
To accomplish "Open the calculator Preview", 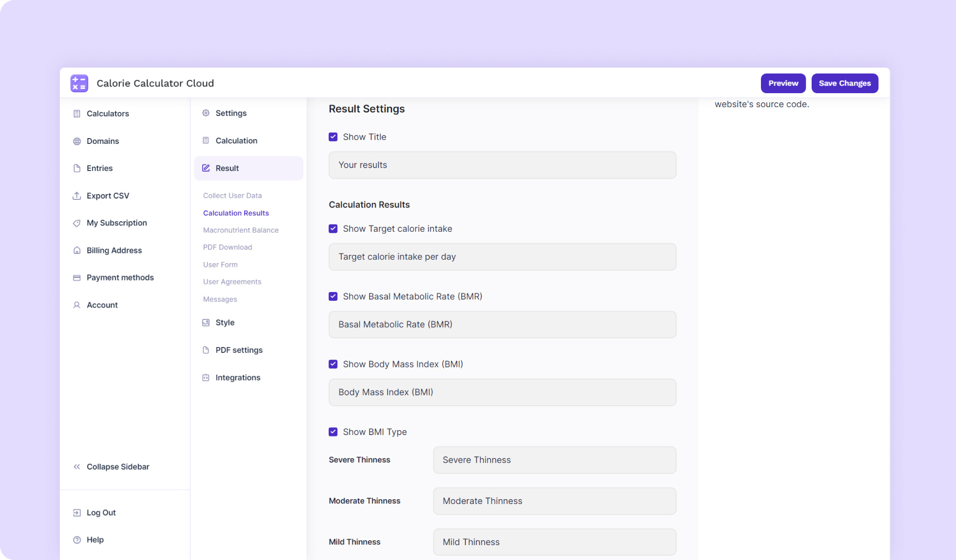I will click(783, 83).
